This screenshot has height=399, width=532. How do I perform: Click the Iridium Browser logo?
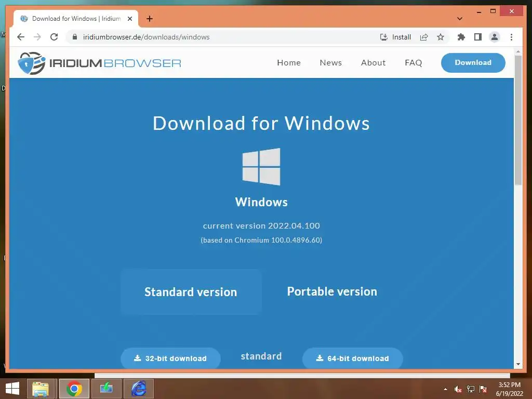pos(99,63)
